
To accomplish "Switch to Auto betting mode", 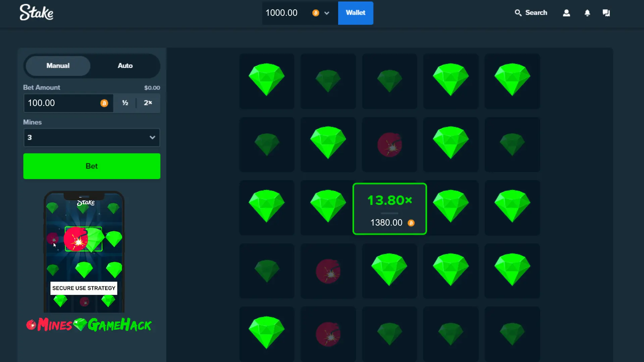I will (125, 66).
